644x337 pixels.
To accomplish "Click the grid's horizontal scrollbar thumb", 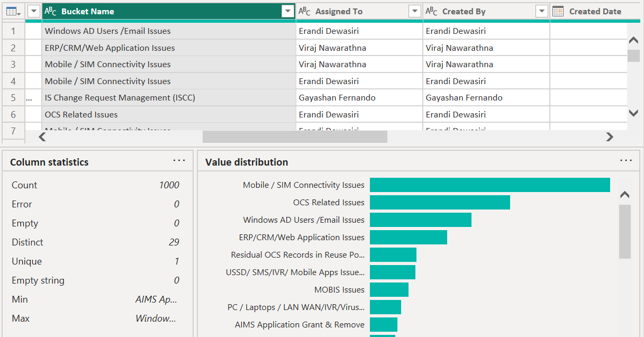I will point(295,137).
